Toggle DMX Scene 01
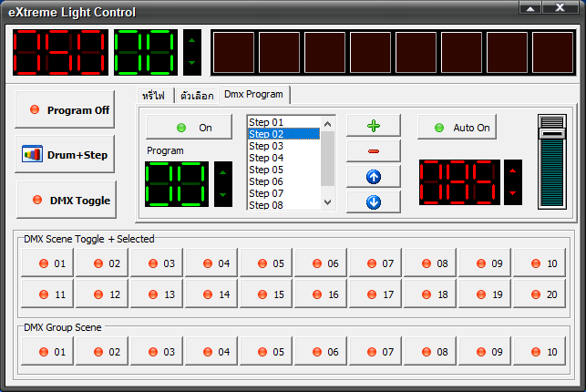 pos(47,263)
